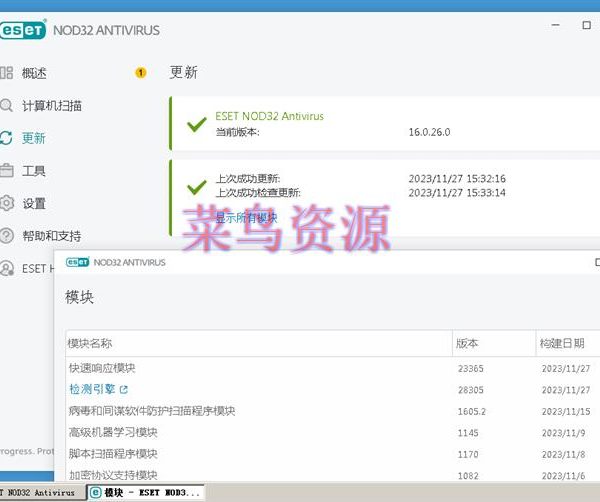This screenshot has height=502, width=600.
Task: Click the green checkmark beside ESET NOD32 Antivirus
Action: tap(197, 124)
